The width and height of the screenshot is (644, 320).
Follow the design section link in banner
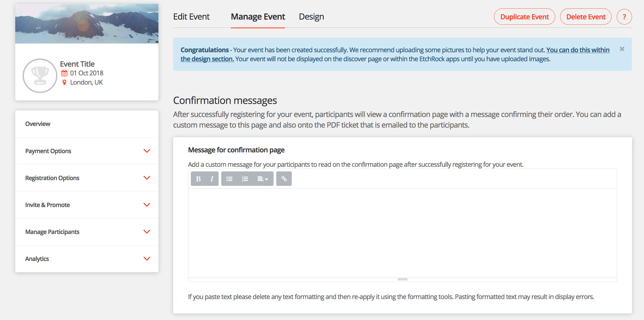coord(207,59)
